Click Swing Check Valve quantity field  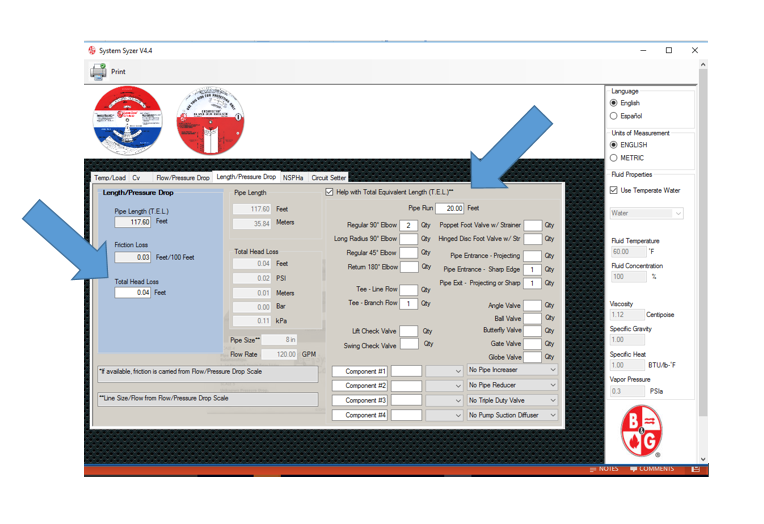coord(409,344)
